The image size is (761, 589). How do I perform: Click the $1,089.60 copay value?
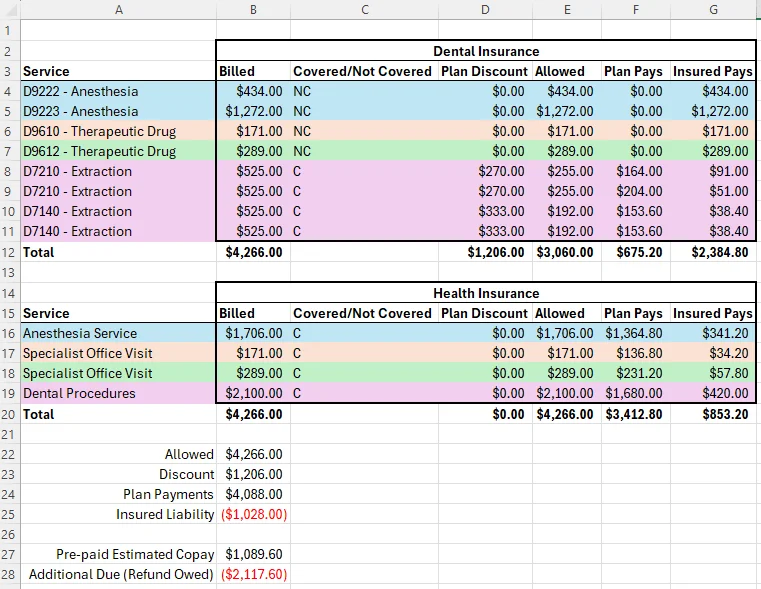click(x=253, y=555)
